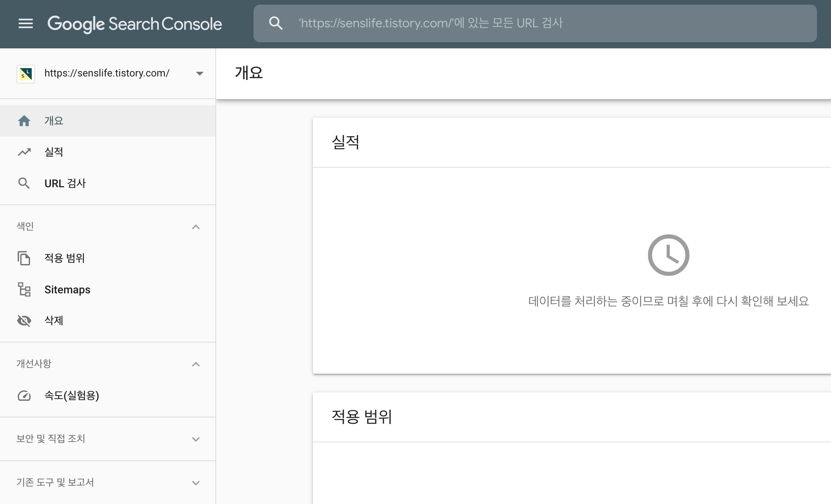The height and width of the screenshot is (504, 831).
Task: Click the 개선사항 section header label
Action: click(x=34, y=364)
